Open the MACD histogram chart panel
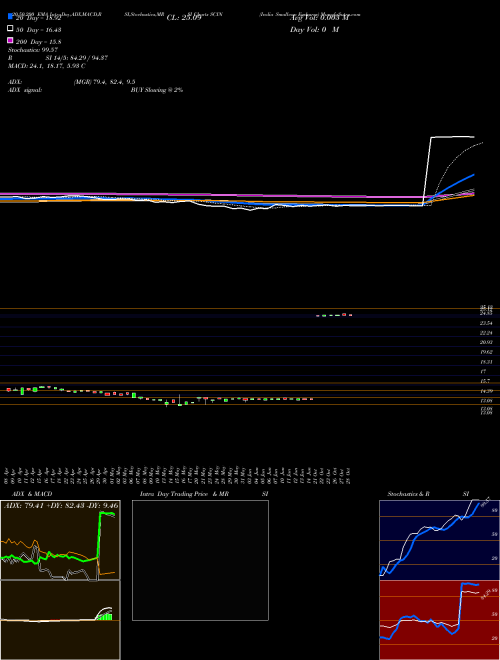500x660 pixels. [60, 620]
